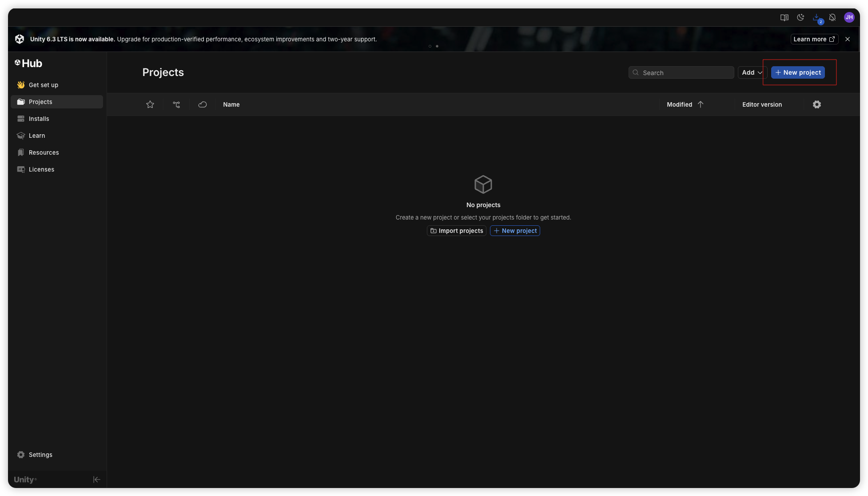
Task: Select Projects in the sidebar
Action: pos(57,102)
